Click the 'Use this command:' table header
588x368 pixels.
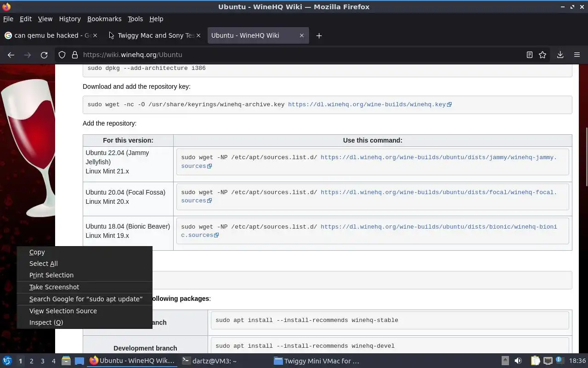click(x=373, y=140)
